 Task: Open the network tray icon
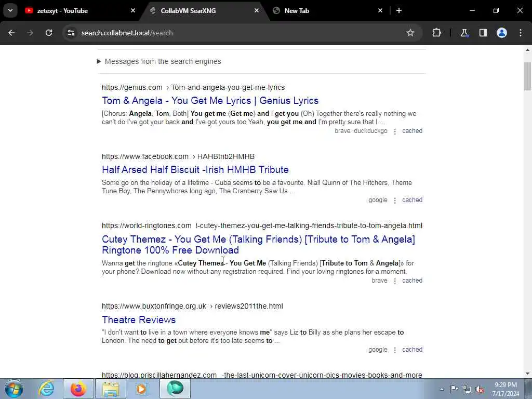coord(467,389)
